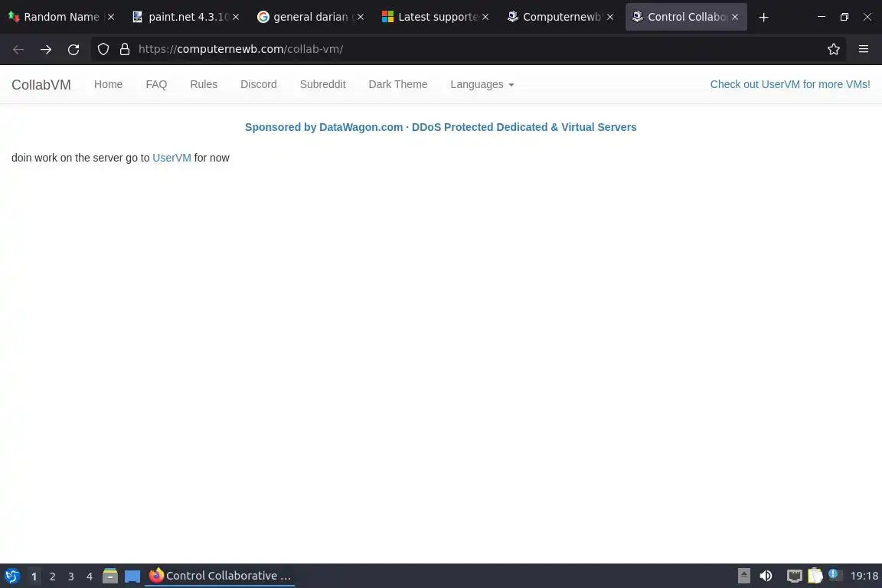Open the Subreddit link
This screenshot has height=588, width=882.
pos(323,84)
